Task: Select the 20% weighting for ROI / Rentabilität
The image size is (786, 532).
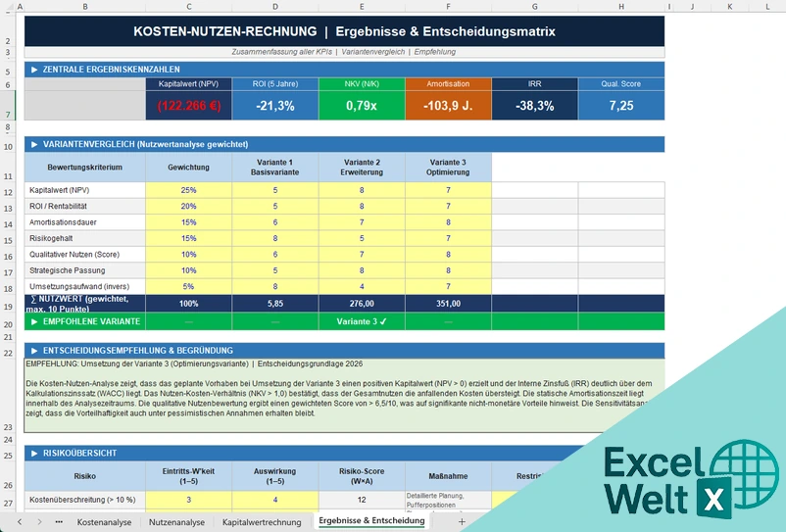Action: pos(189,207)
